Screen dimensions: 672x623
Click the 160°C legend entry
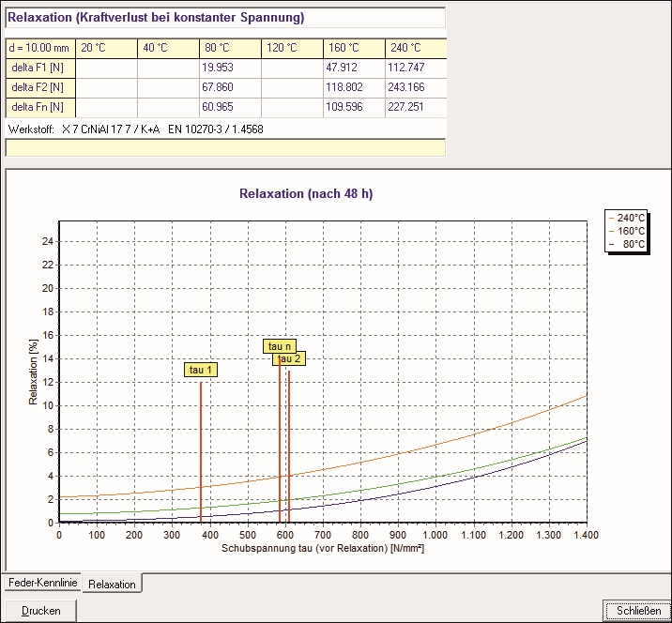click(x=624, y=230)
